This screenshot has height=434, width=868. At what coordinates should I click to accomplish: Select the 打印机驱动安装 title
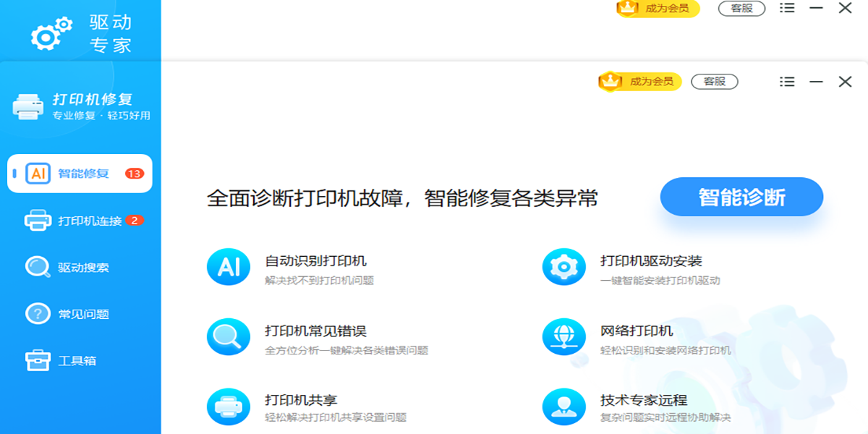click(651, 260)
